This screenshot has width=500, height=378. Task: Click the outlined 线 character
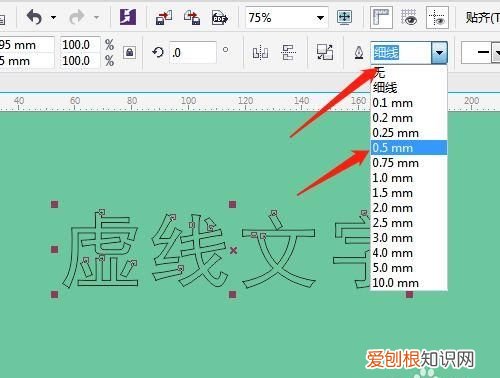pyautogui.click(x=190, y=250)
